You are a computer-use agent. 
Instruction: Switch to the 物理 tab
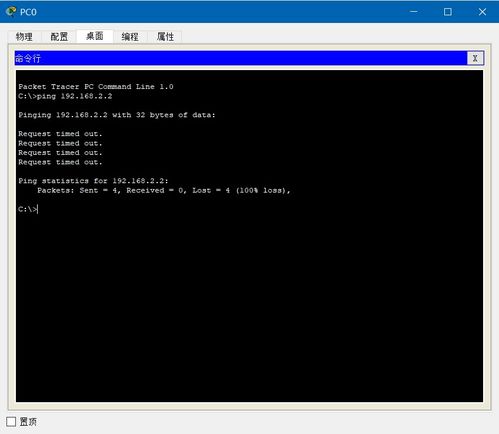24,37
